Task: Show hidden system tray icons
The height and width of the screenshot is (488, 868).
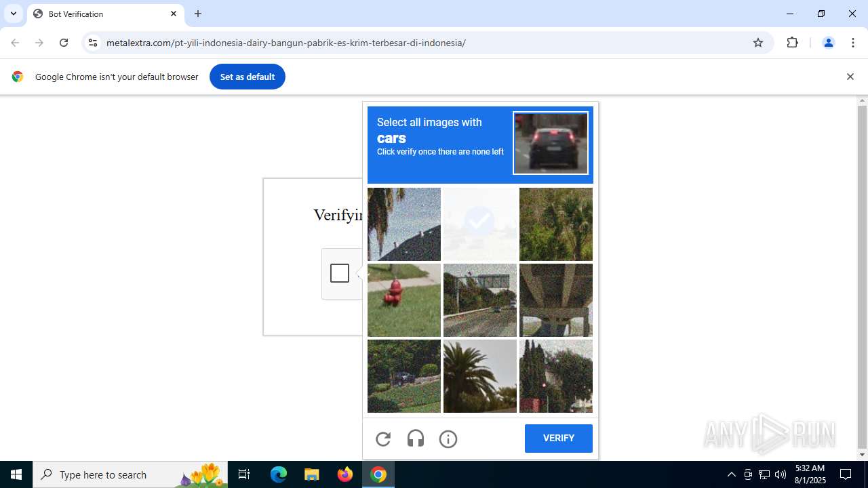Action: click(731, 474)
